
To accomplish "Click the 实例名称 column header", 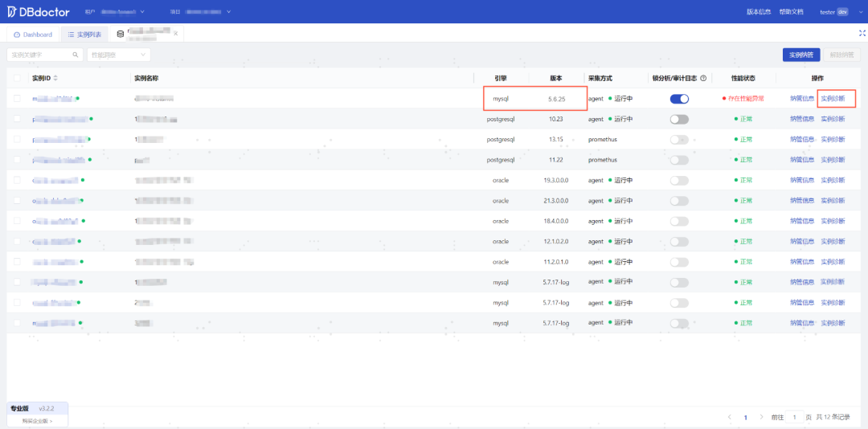I will tap(147, 78).
